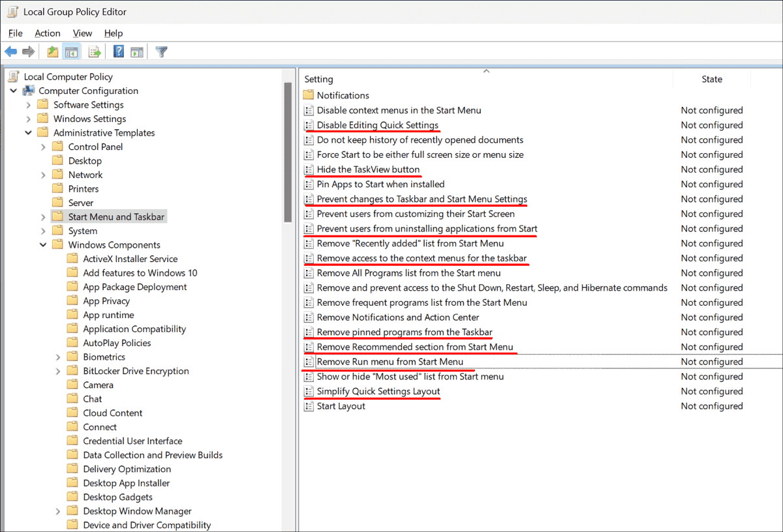The height and width of the screenshot is (532, 783).
Task: Click the Filter toolbar icon
Action: point(161,51)
